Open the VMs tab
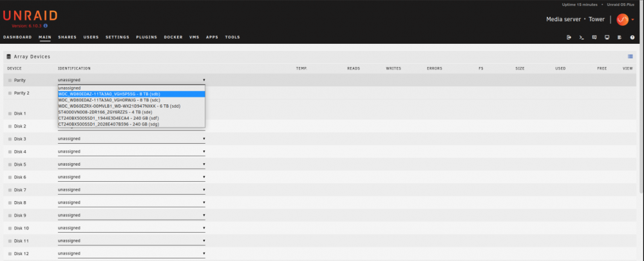Screen dimensions: 644x261 pyautogui.click(x=194, y=37)
